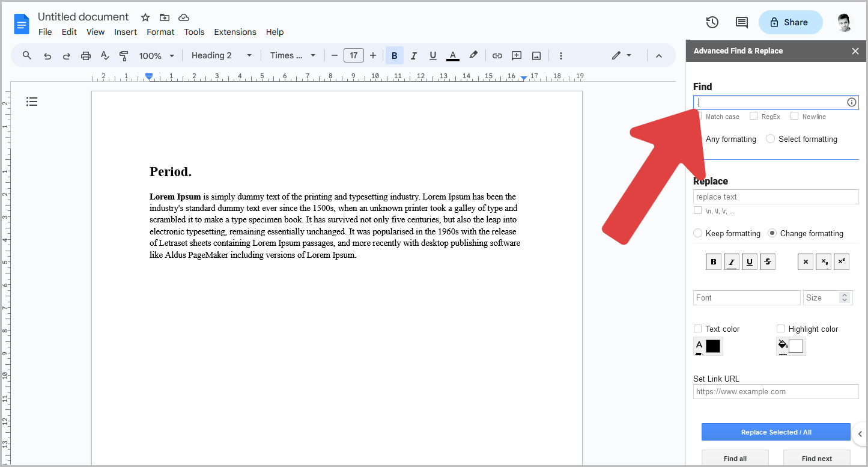
Task: Insert a link from the toolbar
Action: point(497,56)
